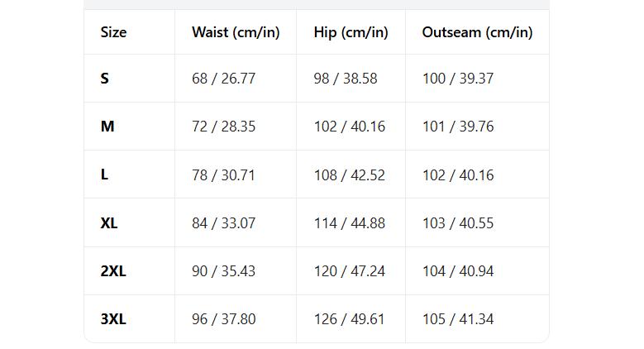Viewport: 644px width, 349px height.
Task: Select the XL size row label
Action: 109,223
